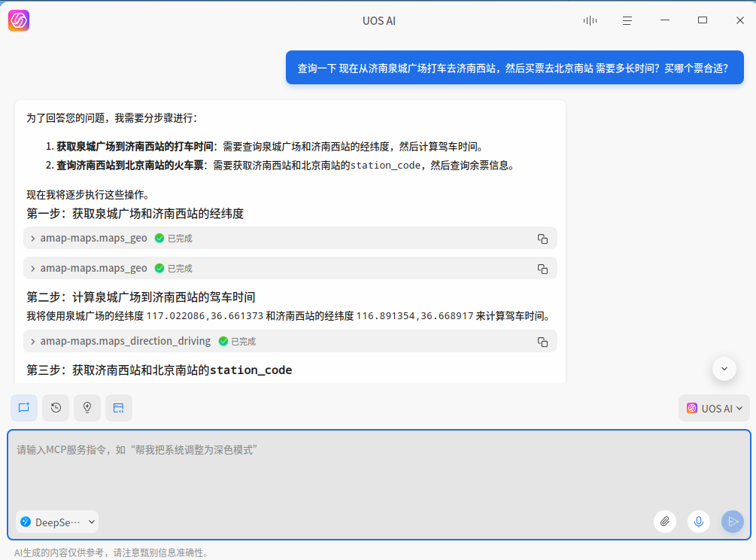Copy the first amap-maps.maps_geo result

point(542,239)
